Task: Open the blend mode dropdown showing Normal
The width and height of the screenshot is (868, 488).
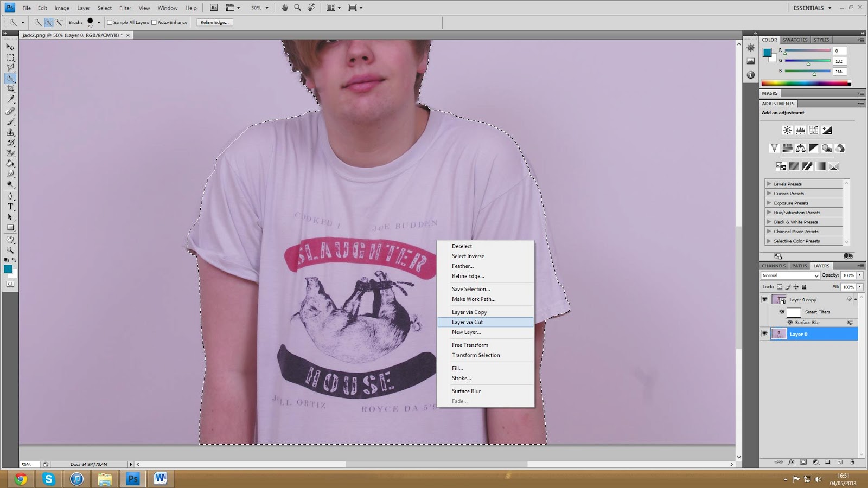Action: tap(789, 275)
